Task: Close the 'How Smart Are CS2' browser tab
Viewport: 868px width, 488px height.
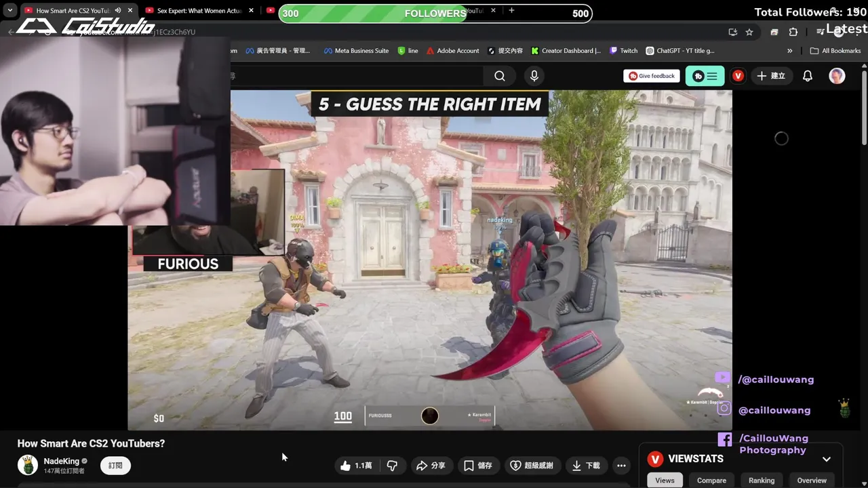Action: click(130, 11)
